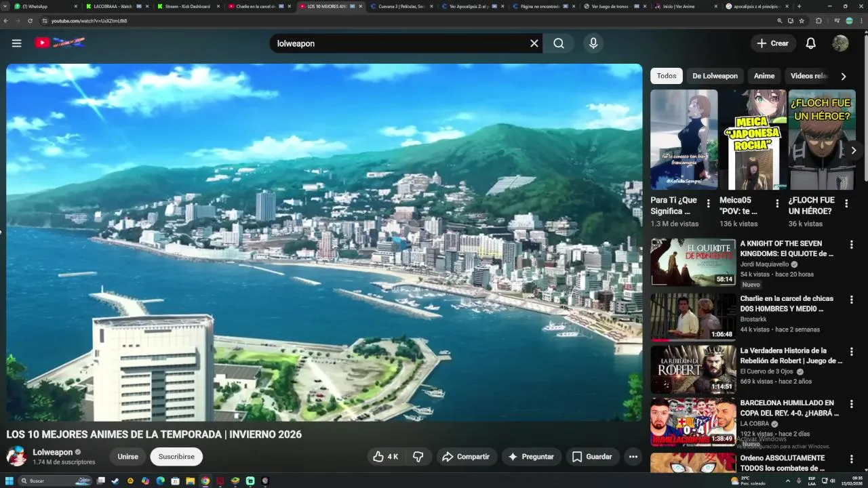Switch to the Stream - Kick Dashboard tab

click(187, 6)
